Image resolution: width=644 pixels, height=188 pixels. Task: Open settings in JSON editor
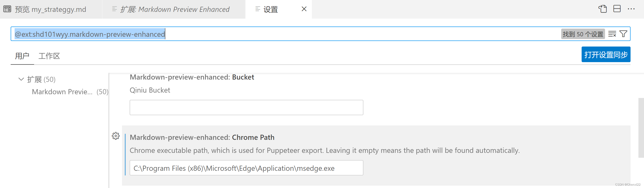602,9
